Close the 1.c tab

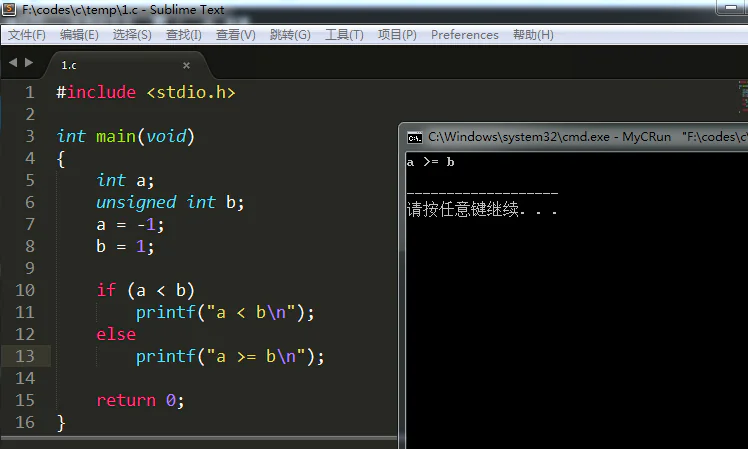[186, 65]
